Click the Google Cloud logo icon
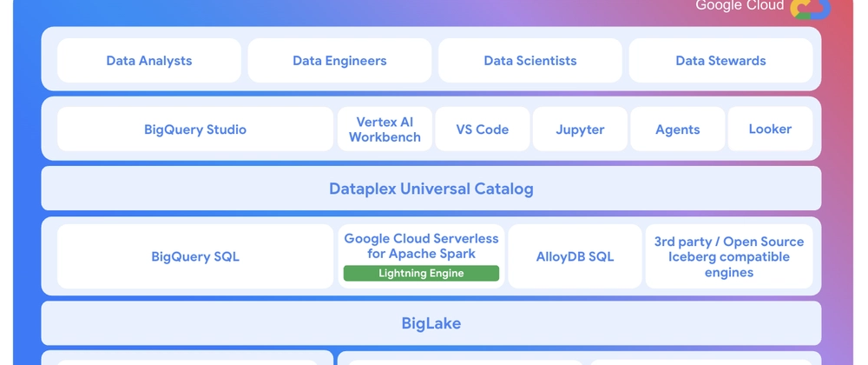The width and height of the screenshot is (868, 365). point(810,10)
